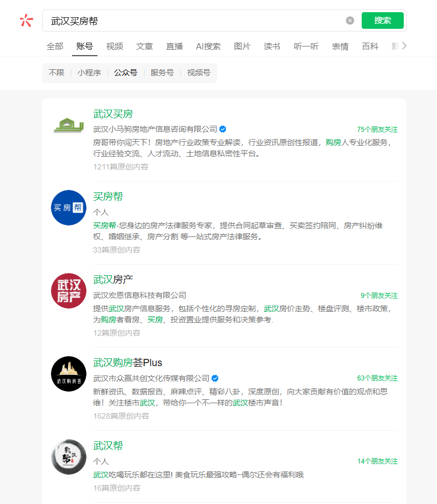437x504 pixels.
Task: Click 33篇原创内容 text
Action: pyautogui.click(x=117, y=250)
